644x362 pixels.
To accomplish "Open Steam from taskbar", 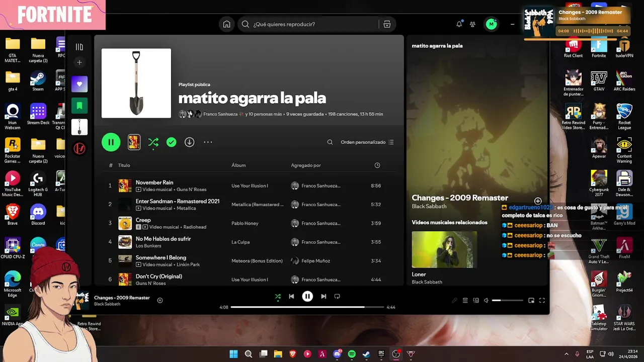I will [366, 354].
